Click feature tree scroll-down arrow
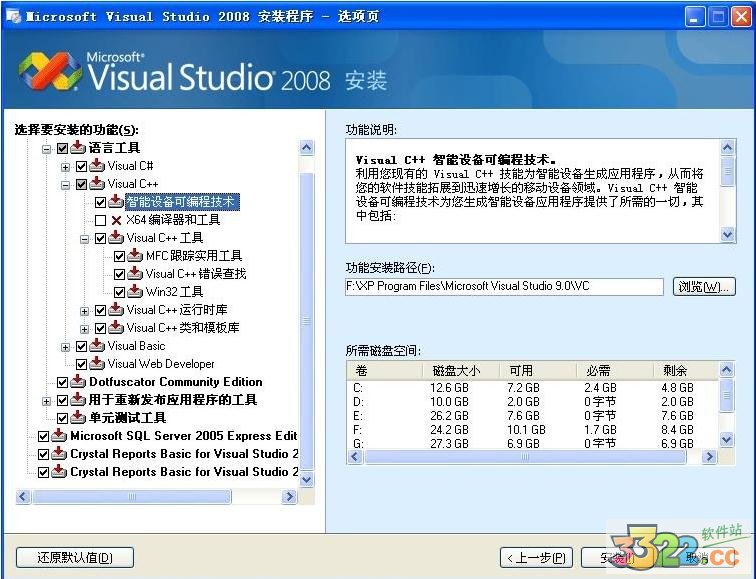Image resolution: width=756 pixels, height=579 pixels. pyautogui.click(x=307, y=479)
